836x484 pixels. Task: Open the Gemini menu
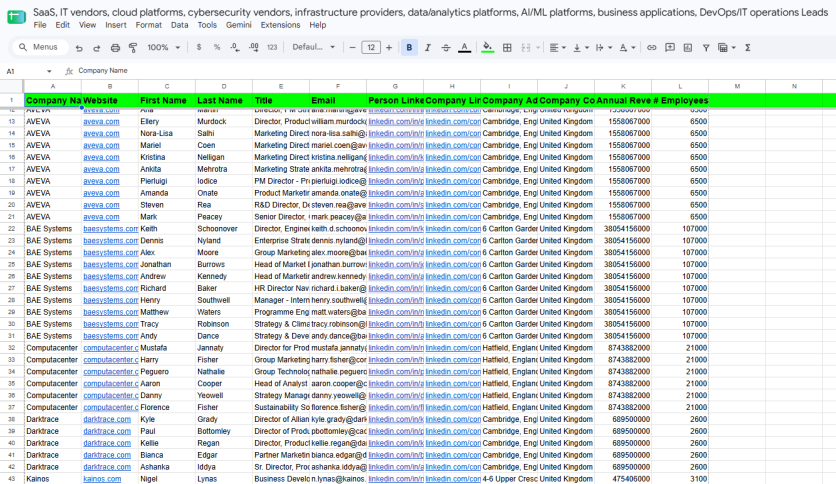[x=238, y=25]
